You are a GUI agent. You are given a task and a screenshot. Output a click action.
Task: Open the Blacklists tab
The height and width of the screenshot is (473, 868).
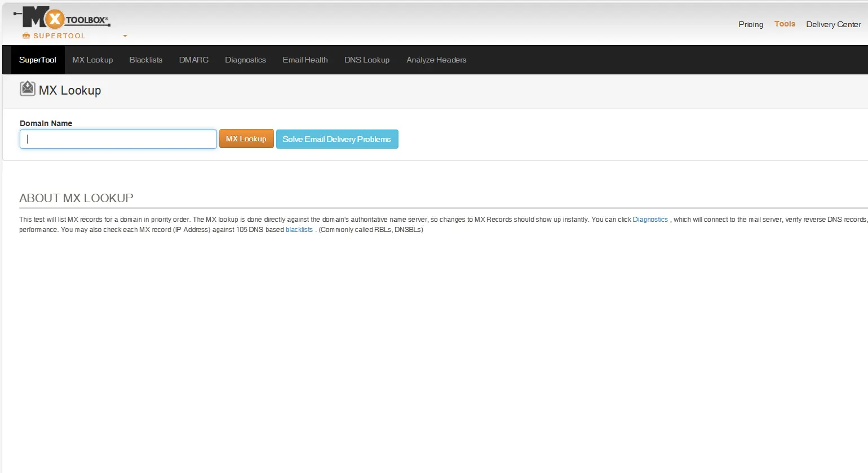coord(146,60)
